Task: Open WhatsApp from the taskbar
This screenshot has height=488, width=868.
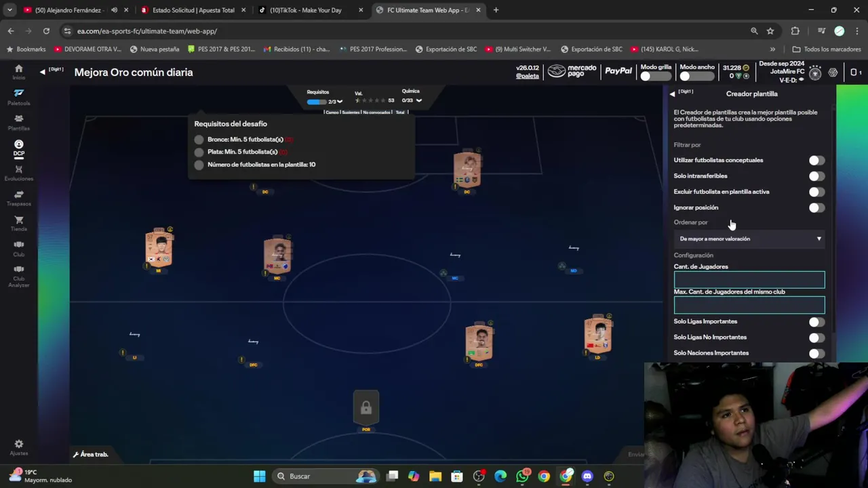Action: (x=522, y=476)
